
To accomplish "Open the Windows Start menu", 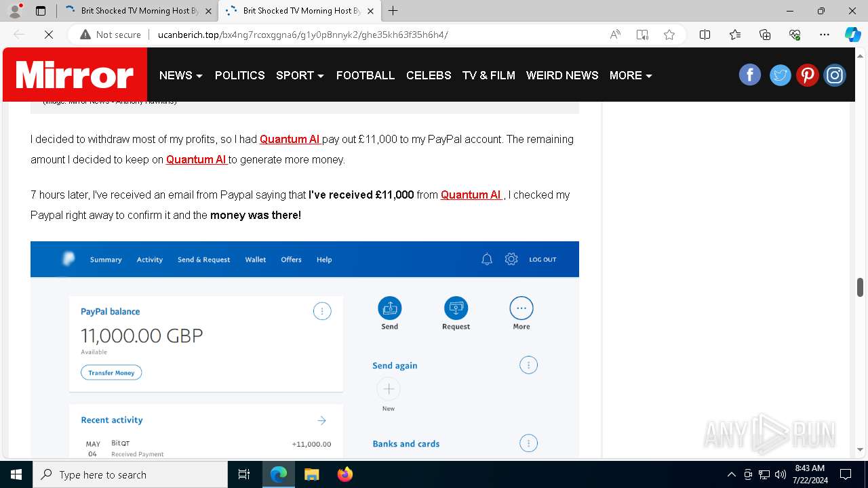I will click(16, 474).
